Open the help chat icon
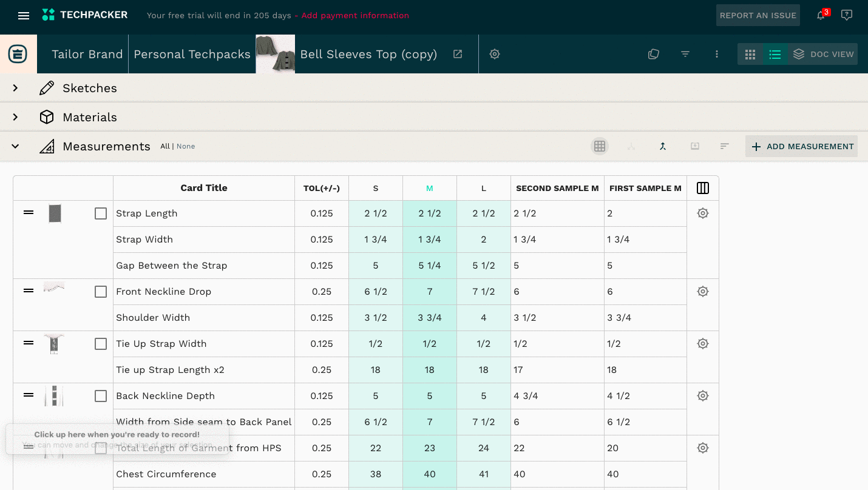 point(847,16)
